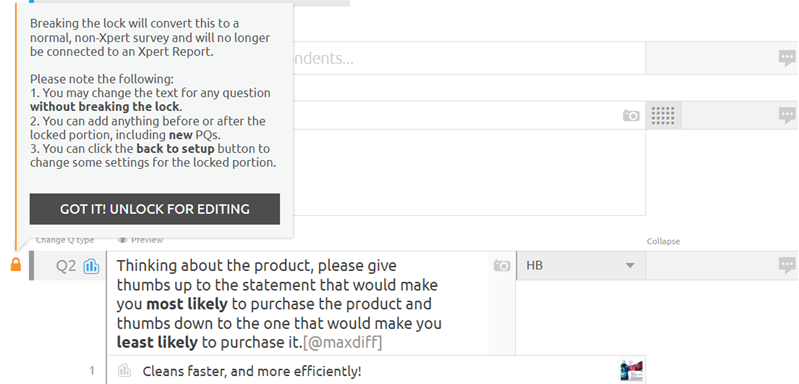Open the comment bubble on Q2 row

tap(787, 265)
